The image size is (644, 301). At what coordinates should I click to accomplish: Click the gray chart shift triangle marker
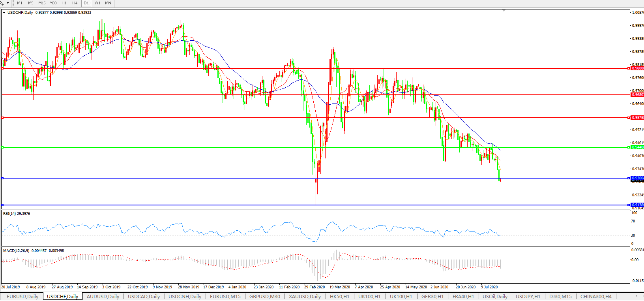(504, 11)
